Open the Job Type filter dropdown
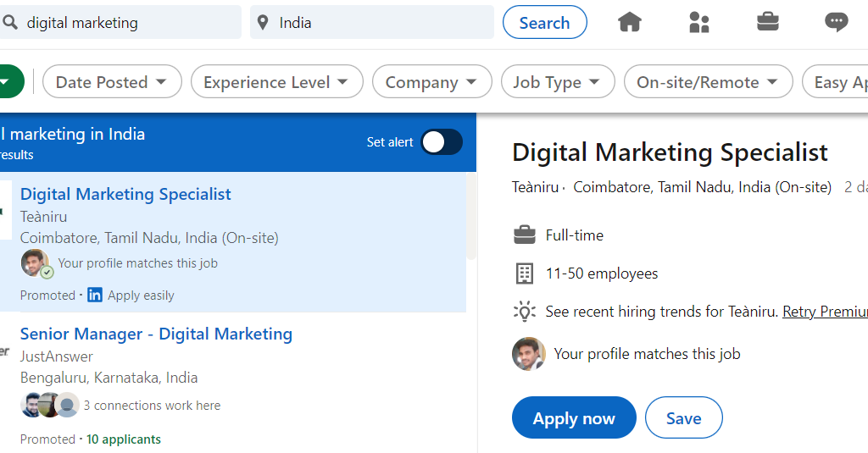This screenshot has height=453, width=868. tap(557, 82)
